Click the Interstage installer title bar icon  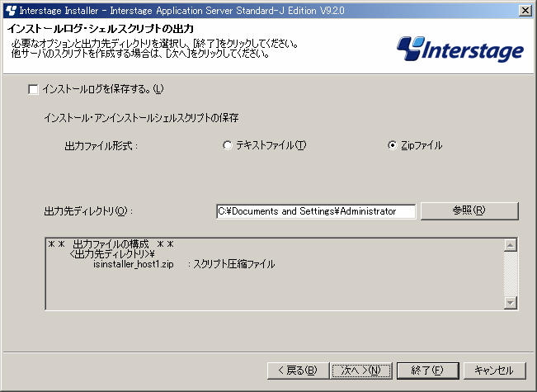point(12,11)
